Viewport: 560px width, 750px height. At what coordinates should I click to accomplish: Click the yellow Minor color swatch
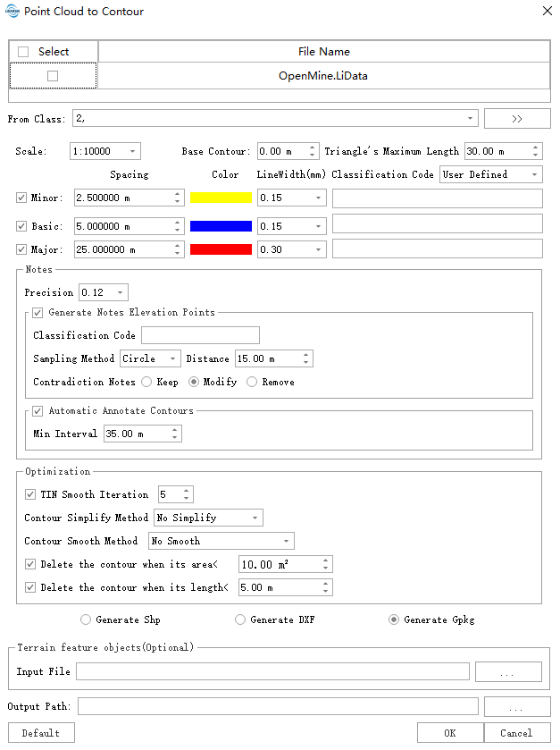coord(221,198)
